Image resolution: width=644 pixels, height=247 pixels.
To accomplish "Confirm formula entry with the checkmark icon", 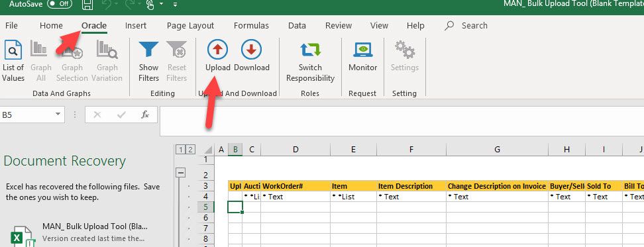I will [121, 115].
